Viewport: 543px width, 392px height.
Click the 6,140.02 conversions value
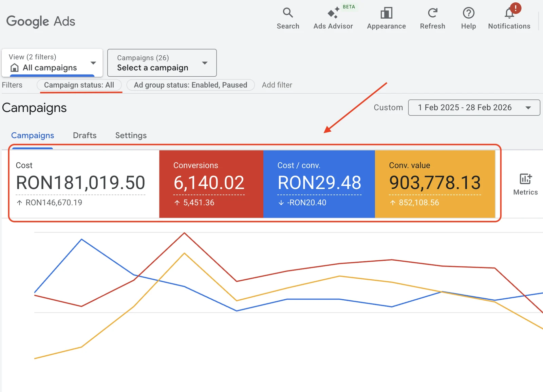tap(209, 183)
